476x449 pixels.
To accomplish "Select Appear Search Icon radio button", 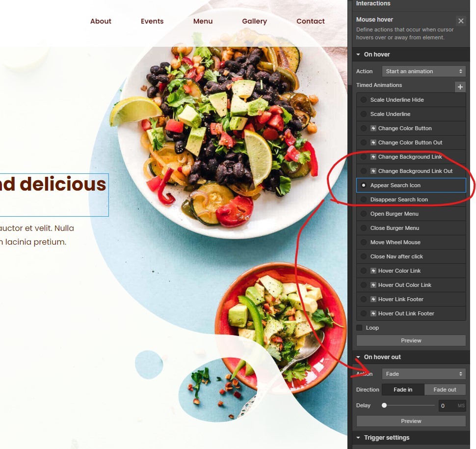I will (363, 185).
